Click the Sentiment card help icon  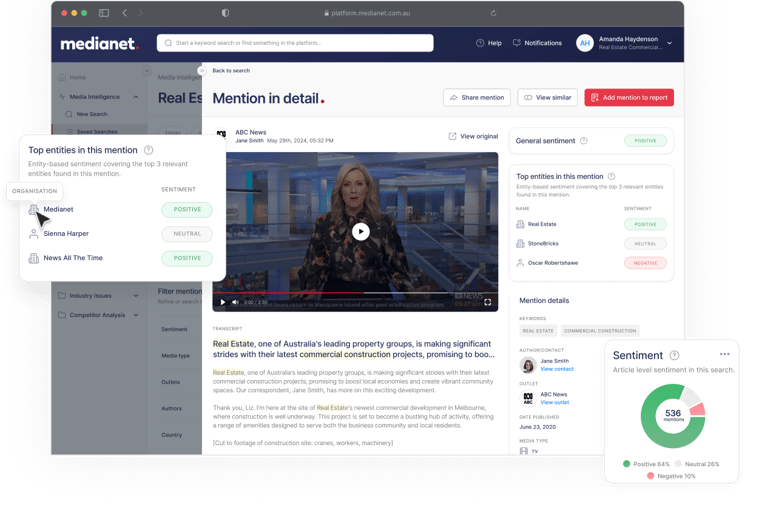click(674, 355)
